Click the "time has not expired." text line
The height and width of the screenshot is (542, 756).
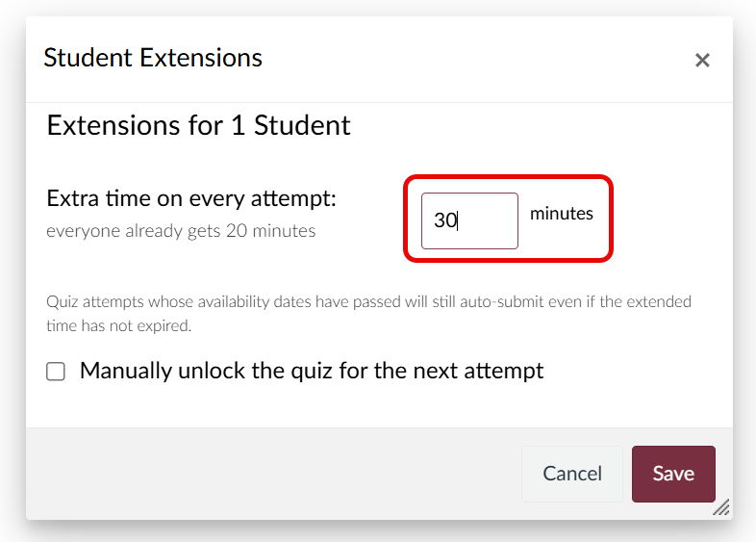point(119,325)
